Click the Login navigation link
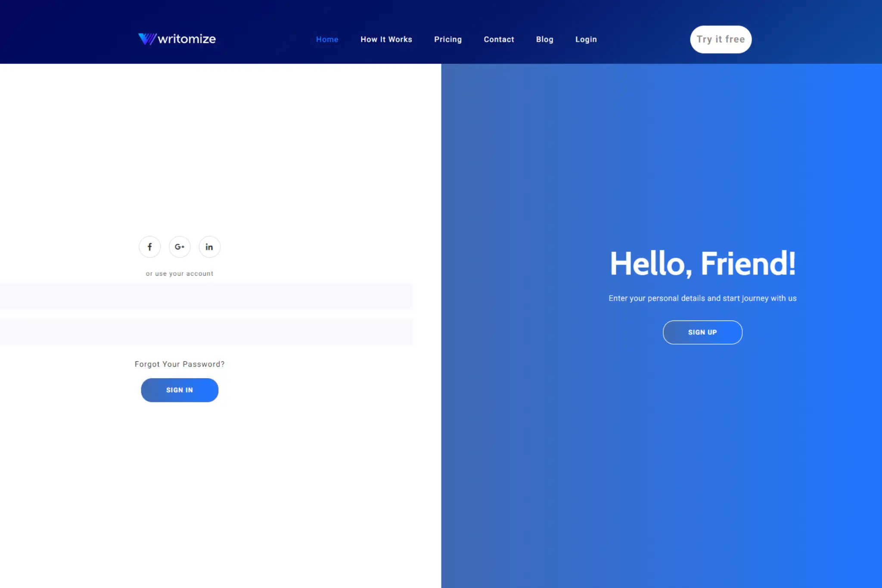Viewport: 882px width, 588px height. tap(586, 39)
